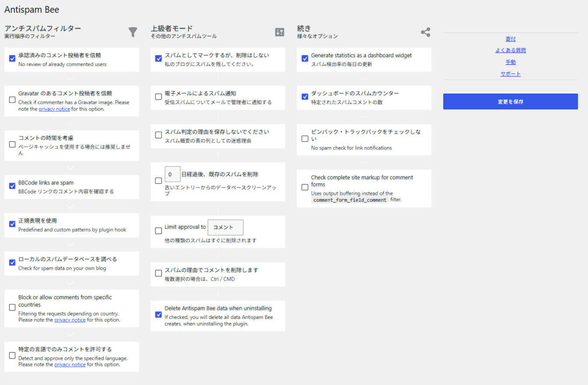Screen dimensions: 588x385
Task: Click 'No review of already commented users' text
Action: pos(62,64)
